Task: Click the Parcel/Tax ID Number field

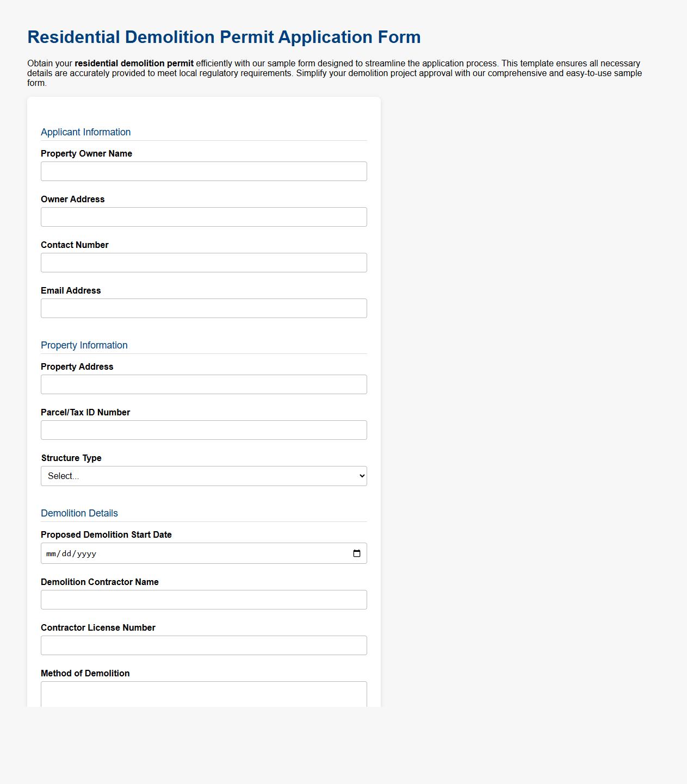Action: coord(203,430)
